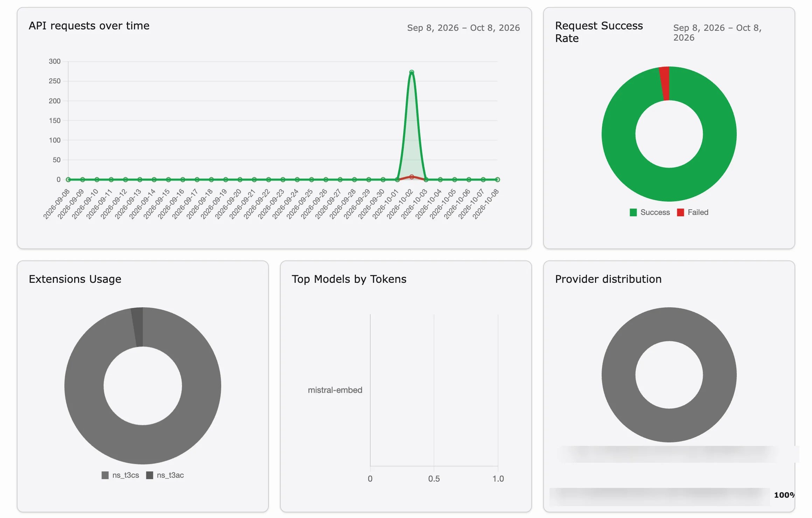Click the 'mistral-embed' model label
Screen dimensions: 812x518
[335, 390]
